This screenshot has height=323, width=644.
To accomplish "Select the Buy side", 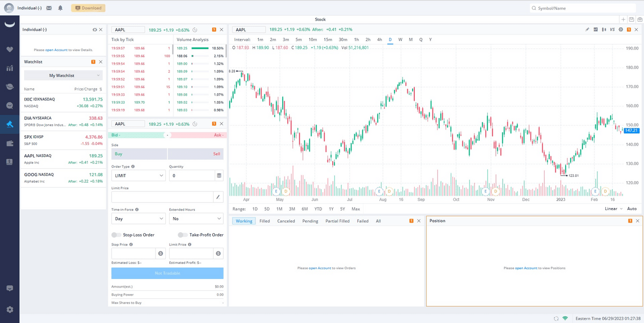I will pyautogui.click(x=139, y=154).
